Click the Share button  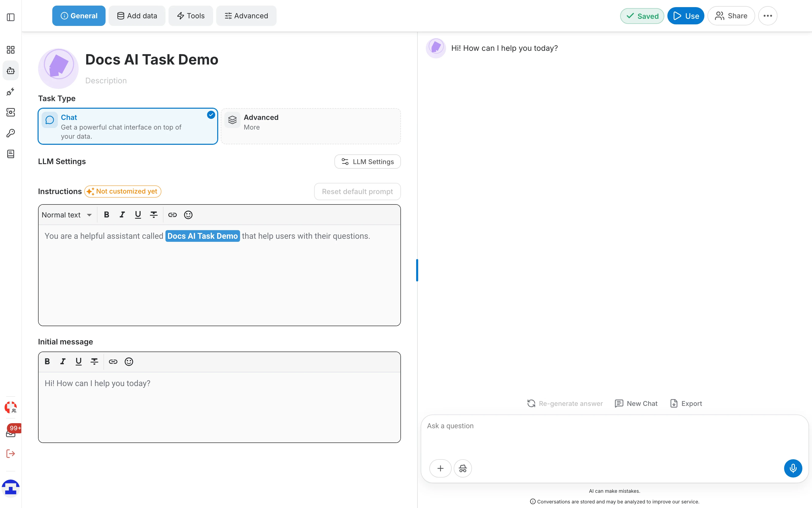point(731,16)
